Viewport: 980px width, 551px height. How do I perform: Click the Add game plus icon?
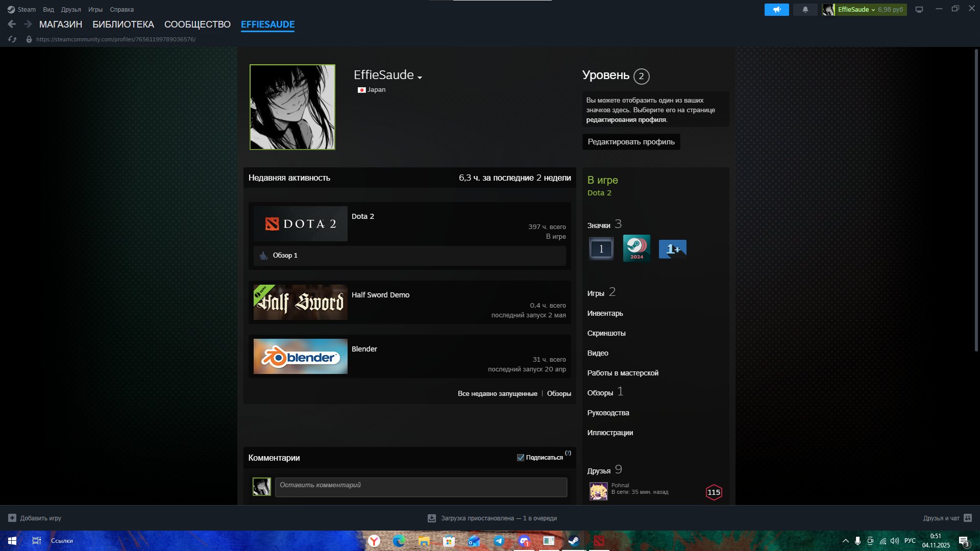12,518
